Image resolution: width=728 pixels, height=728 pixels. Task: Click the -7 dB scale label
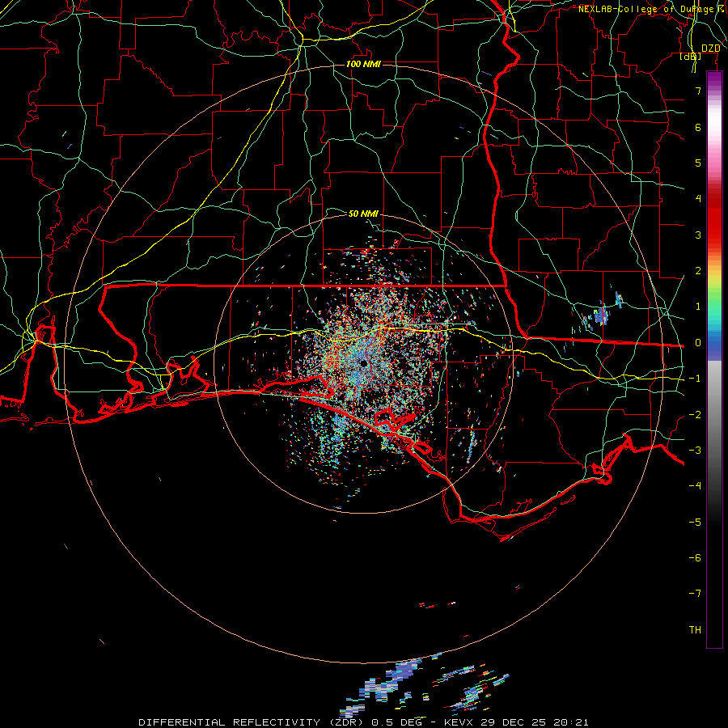coord(695,594)
